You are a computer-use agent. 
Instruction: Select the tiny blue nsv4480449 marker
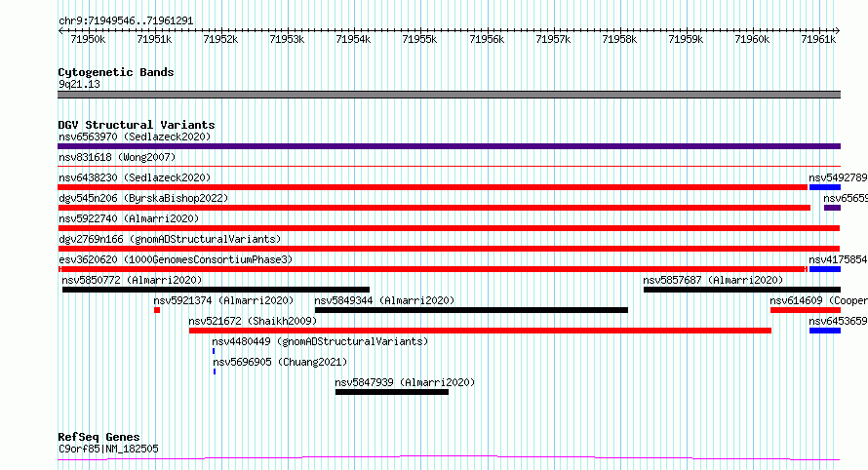pos(214,351)
